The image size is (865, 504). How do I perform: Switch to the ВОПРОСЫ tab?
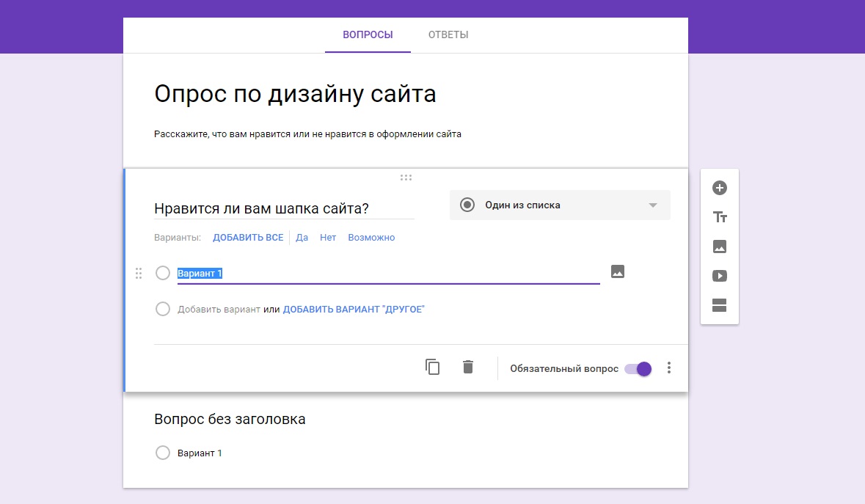point(368,34)
